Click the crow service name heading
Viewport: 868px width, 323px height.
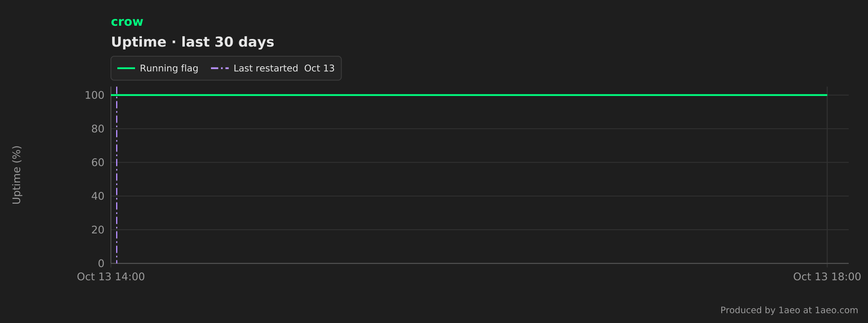pyautogui.click(x=127, y=22)
